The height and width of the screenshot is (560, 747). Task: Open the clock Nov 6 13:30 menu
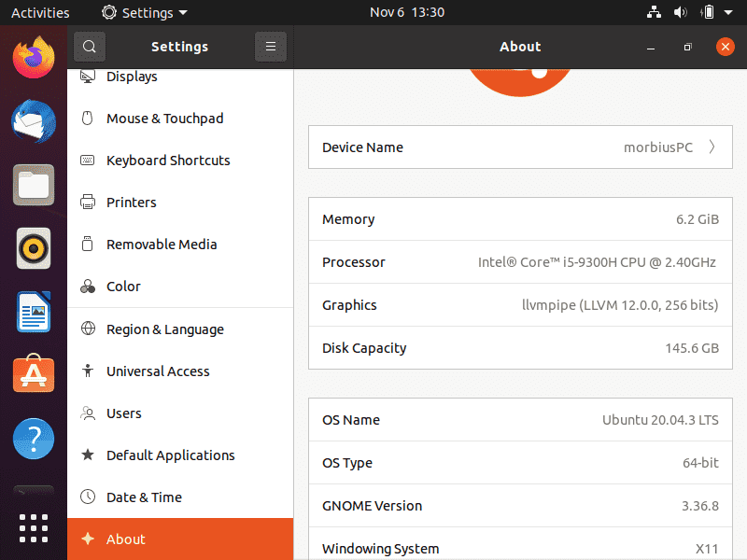tap(407, 12)
